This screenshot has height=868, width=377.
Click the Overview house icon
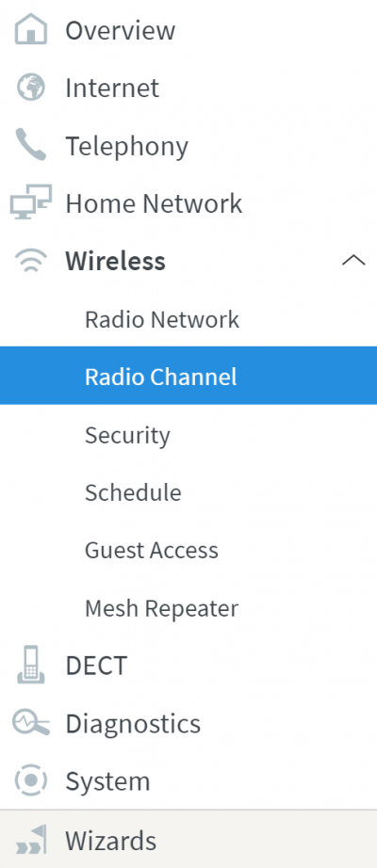[x=31, y=29]
